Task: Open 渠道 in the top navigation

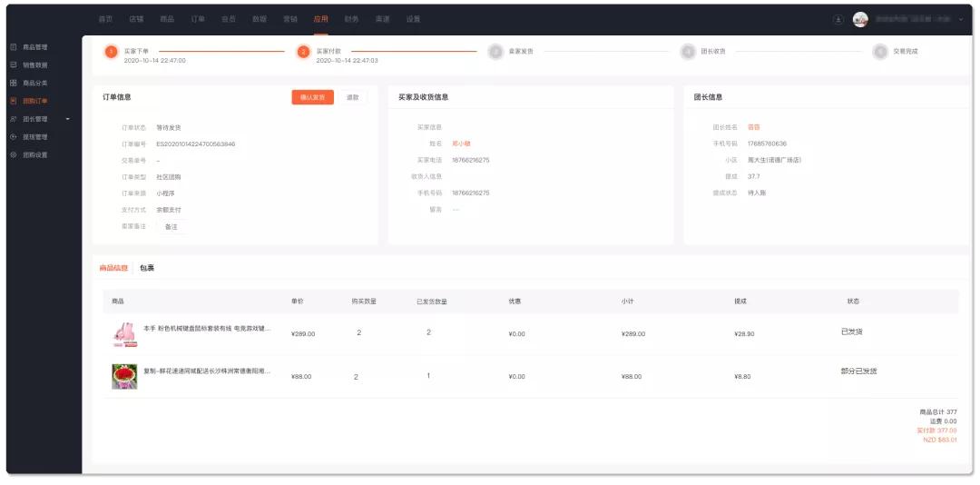Action: [x=383, y=19]
